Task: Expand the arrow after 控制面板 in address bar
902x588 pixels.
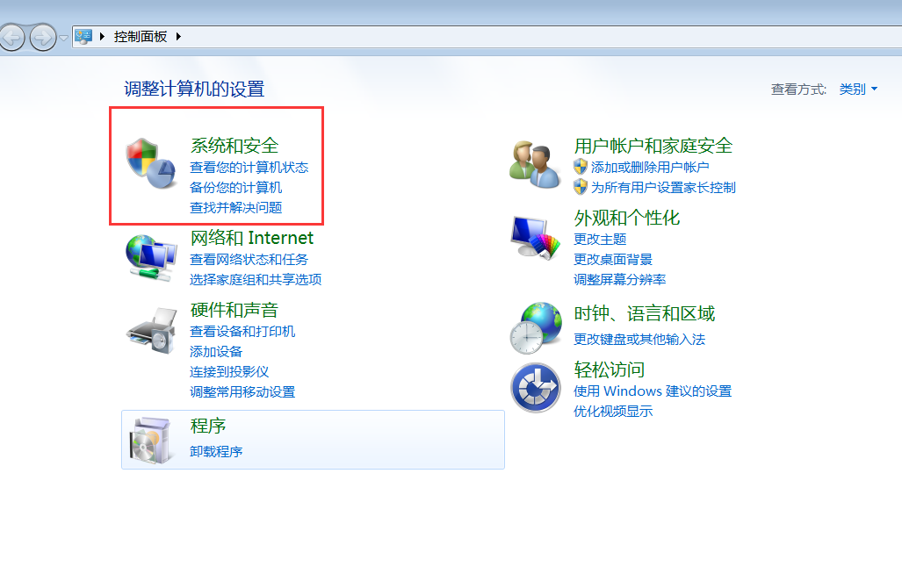Action: (x=178, y=37)
